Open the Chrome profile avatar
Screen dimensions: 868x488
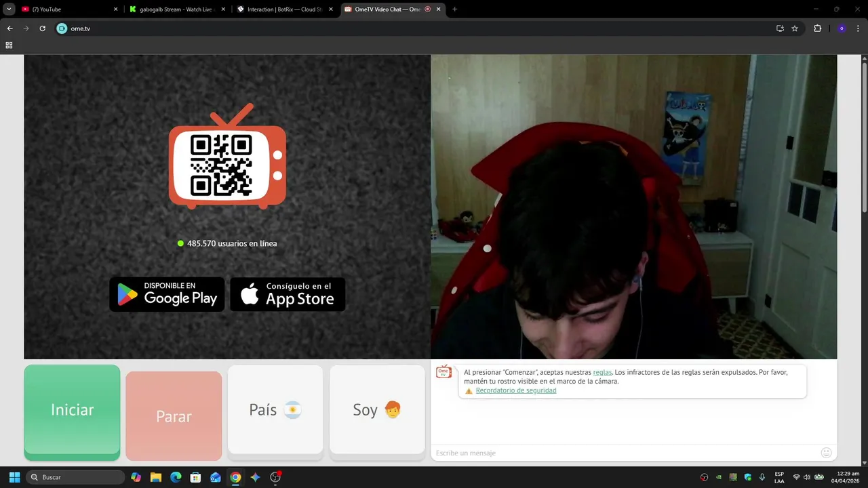[842, 28]
